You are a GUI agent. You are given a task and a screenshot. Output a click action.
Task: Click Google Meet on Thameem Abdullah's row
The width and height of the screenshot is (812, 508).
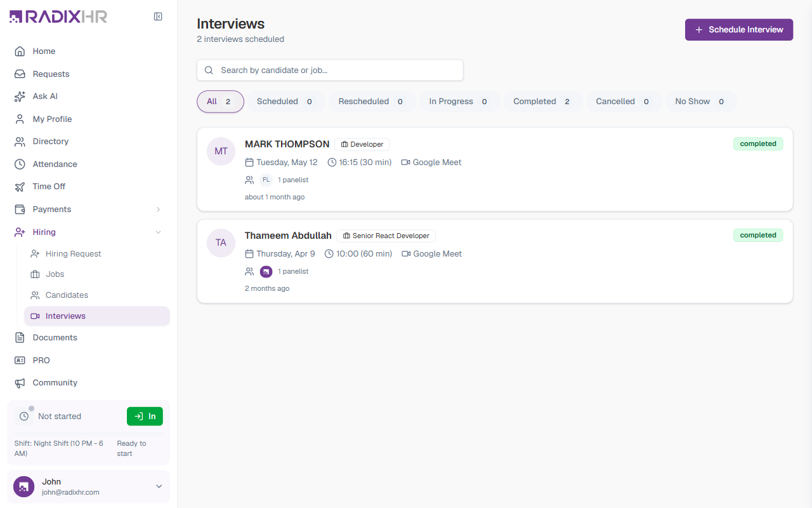[x=431, y=254]
